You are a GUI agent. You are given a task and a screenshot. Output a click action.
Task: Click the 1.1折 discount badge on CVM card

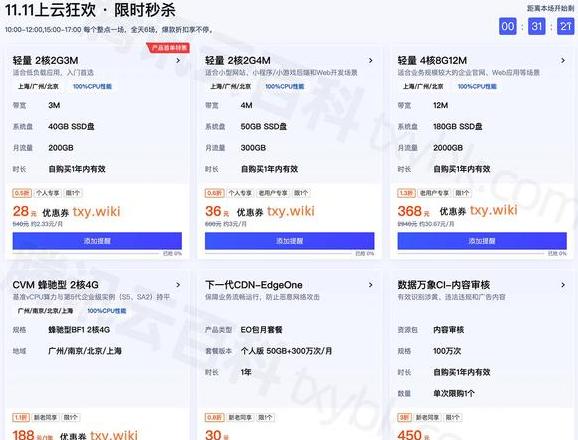[21, 418]
